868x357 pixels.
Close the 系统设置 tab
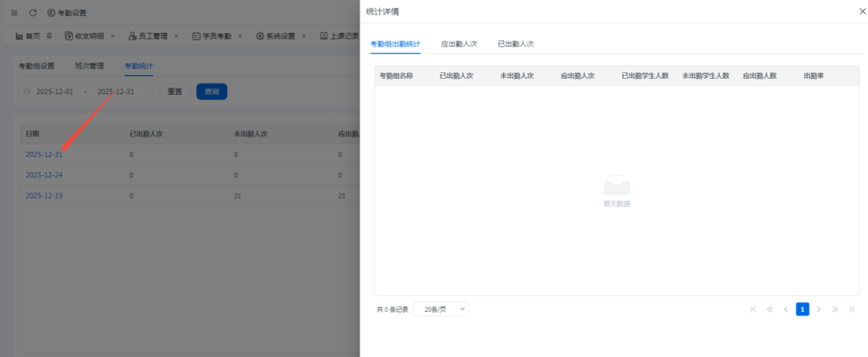[305, 36]
